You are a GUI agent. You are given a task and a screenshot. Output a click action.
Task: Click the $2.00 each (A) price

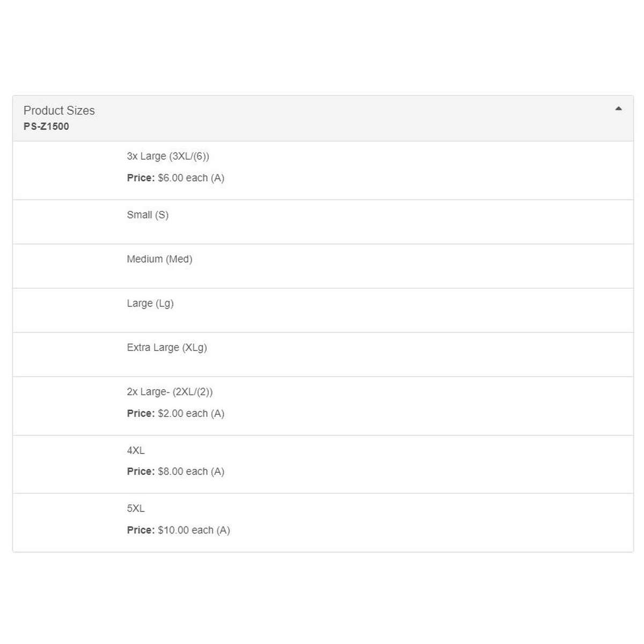(191, 414)
